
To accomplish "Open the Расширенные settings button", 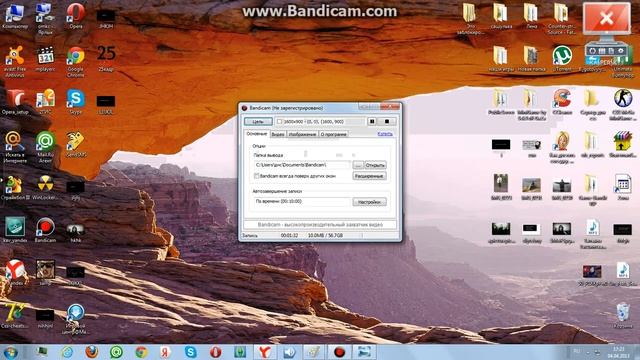I will click(x=369, y=176).
